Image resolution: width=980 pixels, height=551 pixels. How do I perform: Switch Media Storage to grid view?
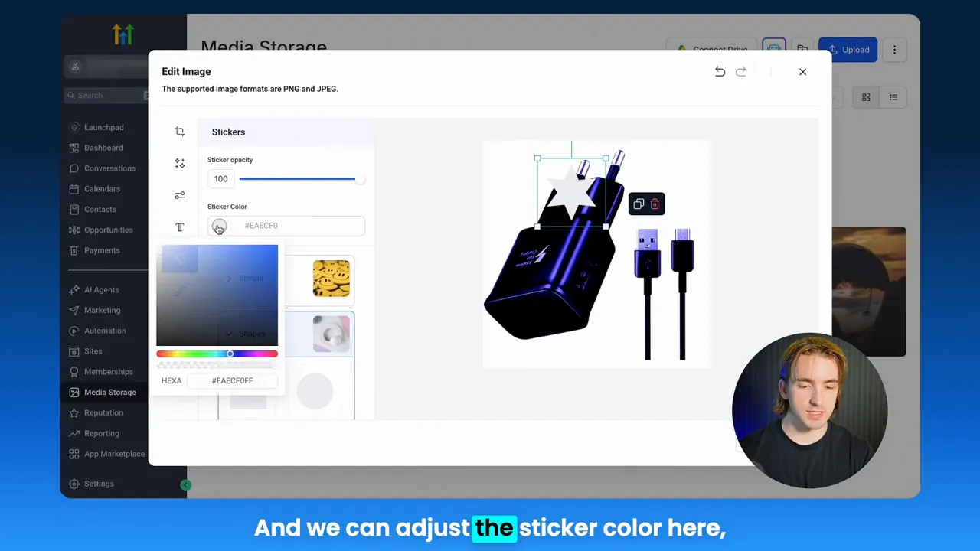click(x=866, y=97)
